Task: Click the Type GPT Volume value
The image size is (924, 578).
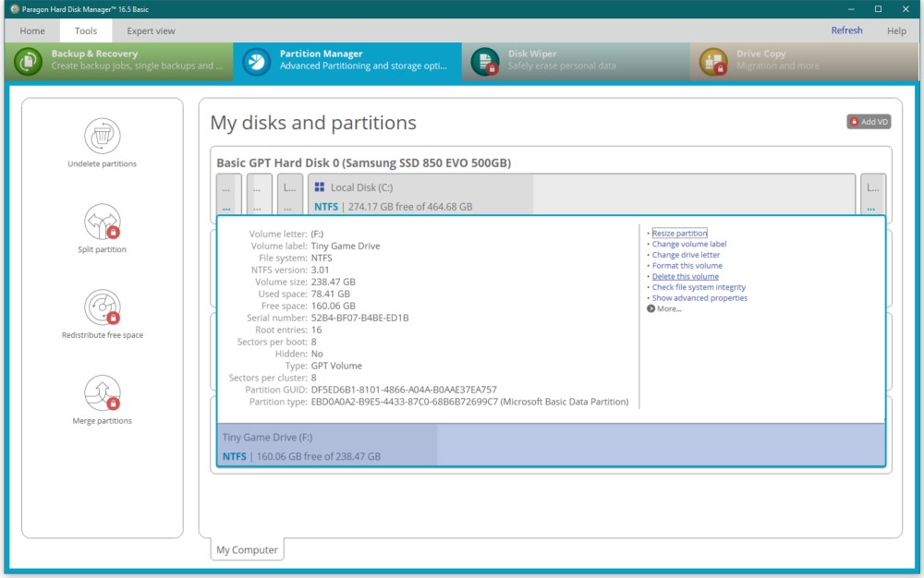Action: (336, 366)
